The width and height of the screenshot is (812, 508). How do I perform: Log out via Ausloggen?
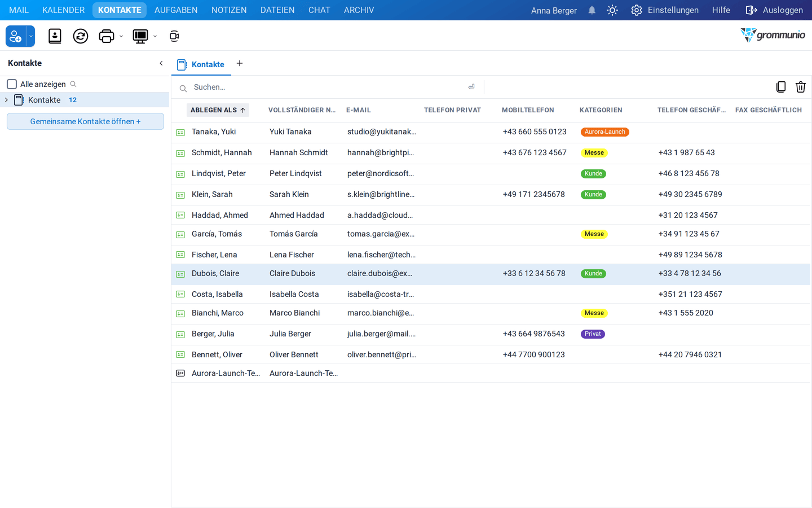tap(774, 10)
